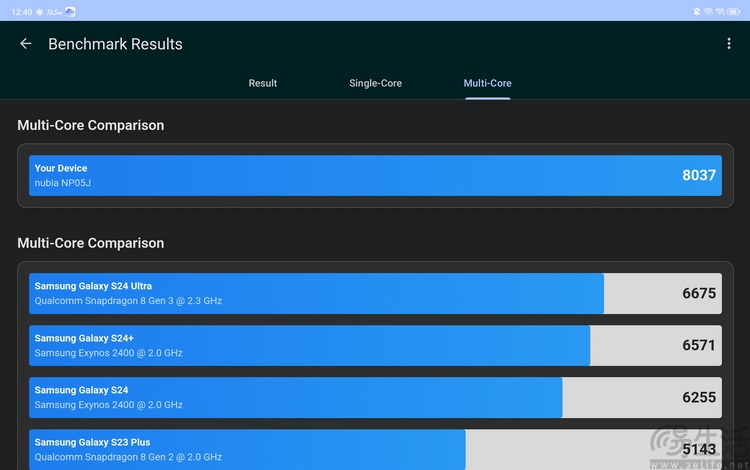The height and width of the screenshot is (470, 750).
Task: Click the battery indicator in the status bar
Action: pyautogui.click(x=734, y=11)
